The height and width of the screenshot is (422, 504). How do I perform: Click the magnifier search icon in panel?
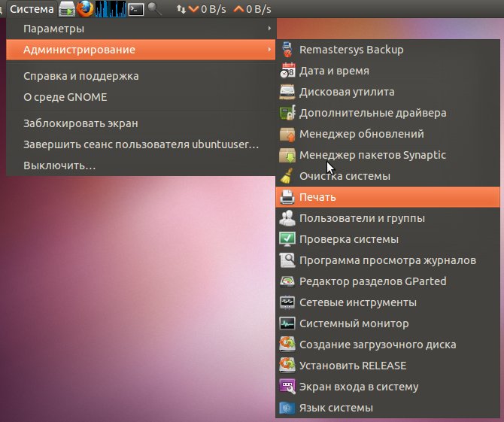pos(155,9)
